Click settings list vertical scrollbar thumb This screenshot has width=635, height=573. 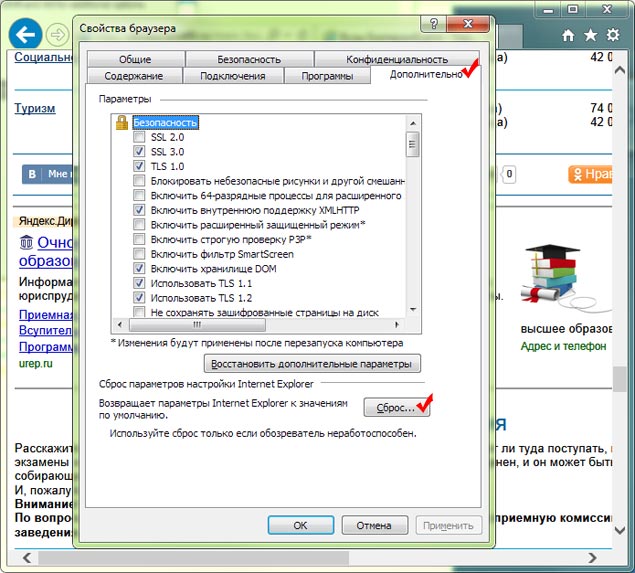point(413,144)
